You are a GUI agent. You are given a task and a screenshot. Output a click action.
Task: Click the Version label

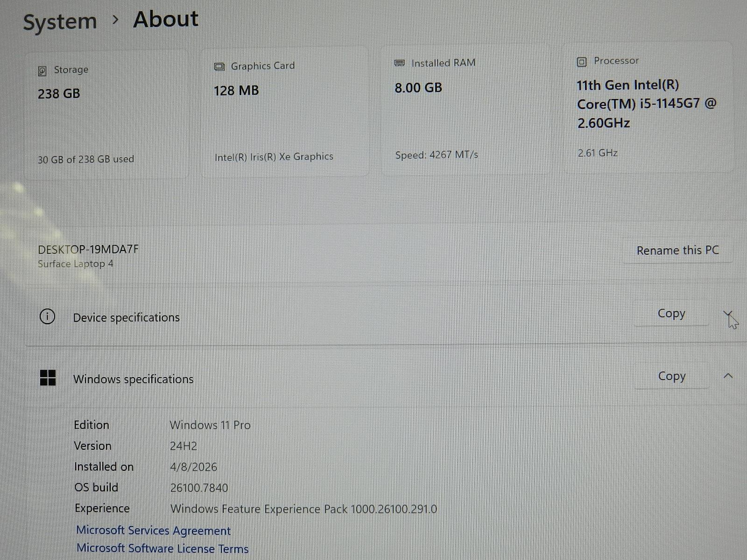point(92,446)
